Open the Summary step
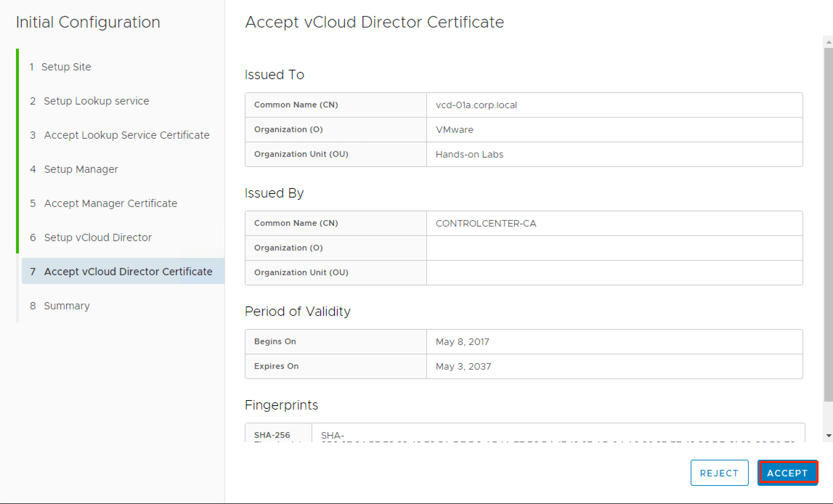The image size is (833, 504). pos(67,306)
